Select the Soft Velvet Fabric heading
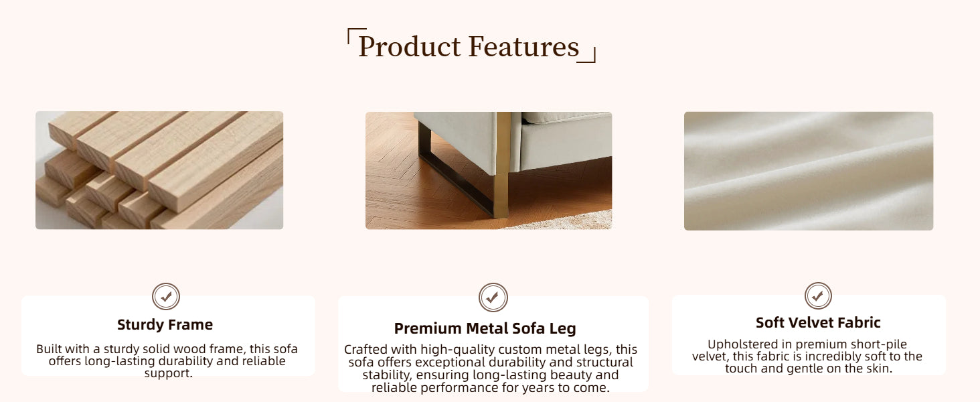Viewport: 980px width, 402px height. (818, 322)
